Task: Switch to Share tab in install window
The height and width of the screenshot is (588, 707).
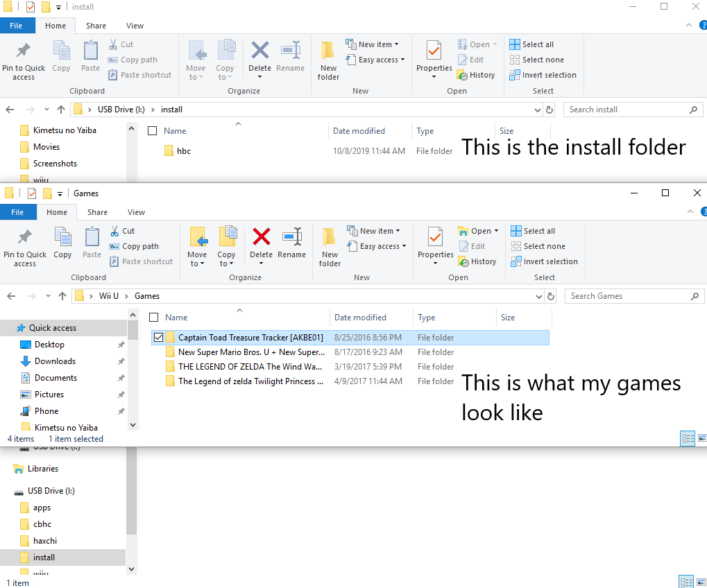Action: click(96, 26)
